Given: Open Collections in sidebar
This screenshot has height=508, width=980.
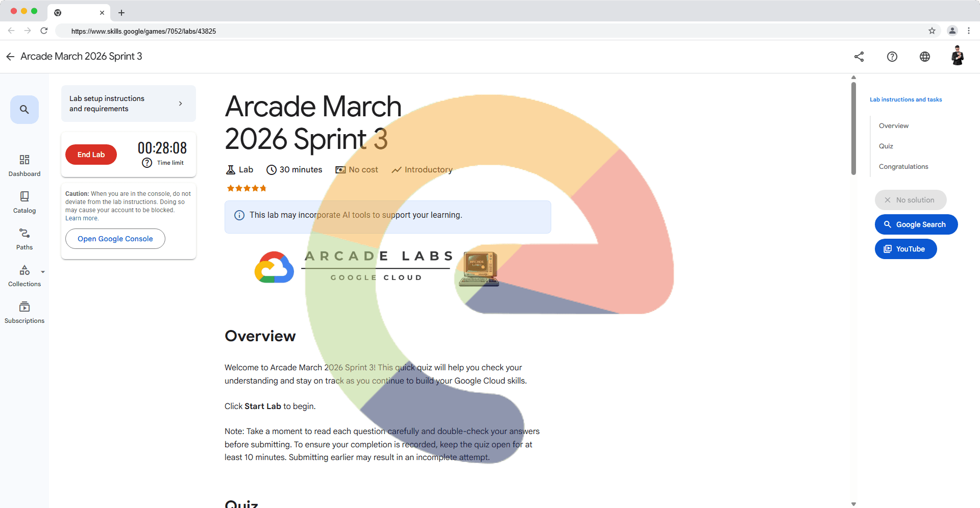Looking at the screenshot, I should (x=24, y=276).
